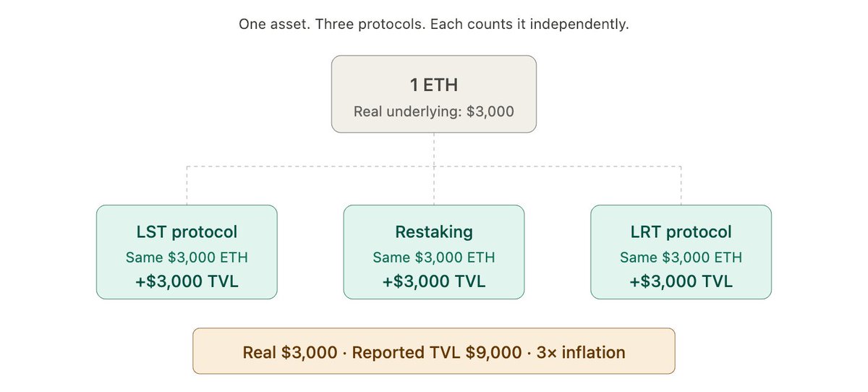Click the 1 ETH box title
This screenshot has width=868, height=392.
(x=434, y=85)
